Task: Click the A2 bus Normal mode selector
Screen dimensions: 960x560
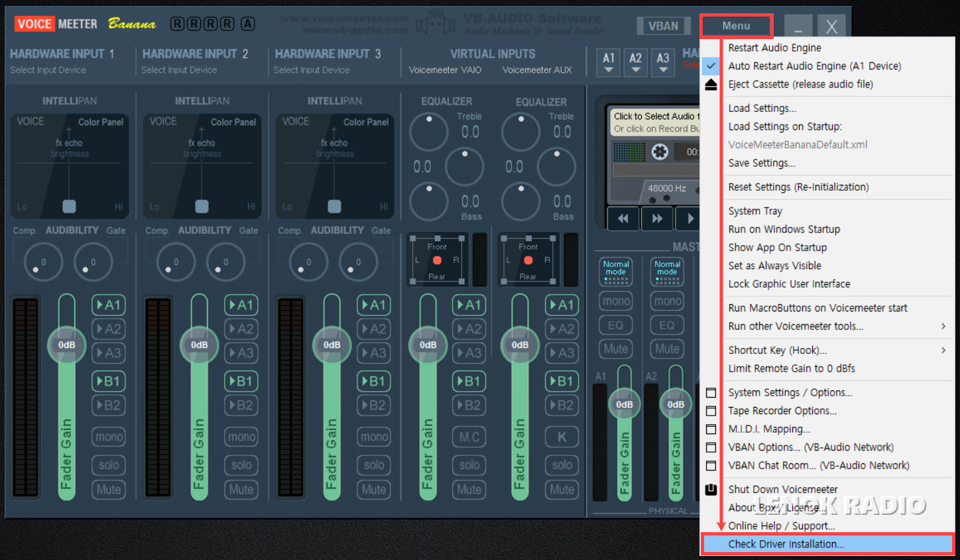Action: point(667,272)
